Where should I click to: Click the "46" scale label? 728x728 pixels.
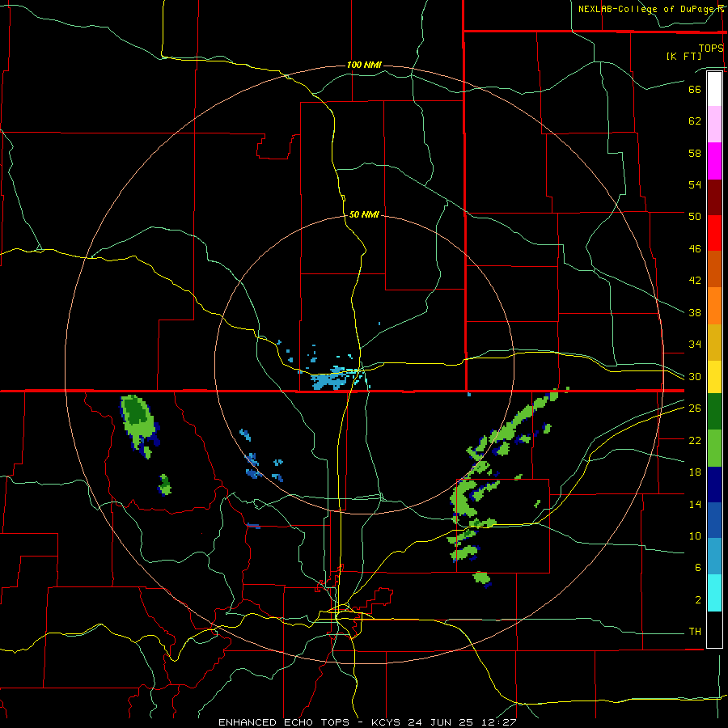[x=695, y=249]
